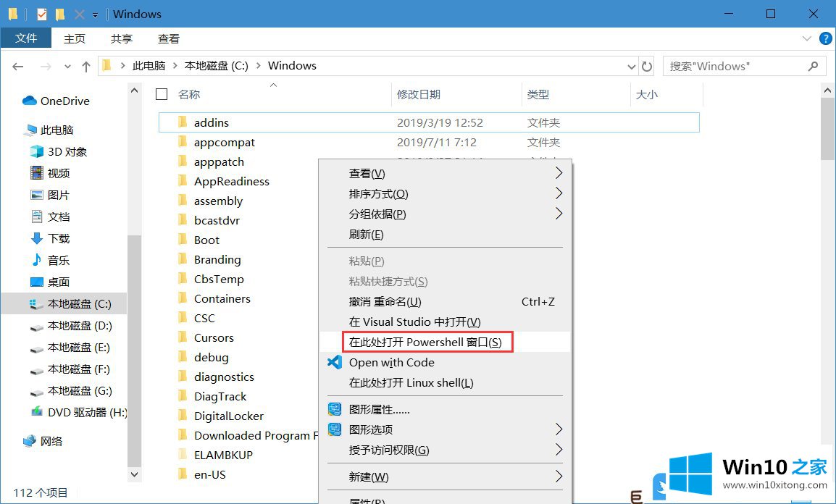The width and height of the screenshot is (836, 504).
Task: Select 此电脑 in navigation pane
Action: (x=49, y=130)
